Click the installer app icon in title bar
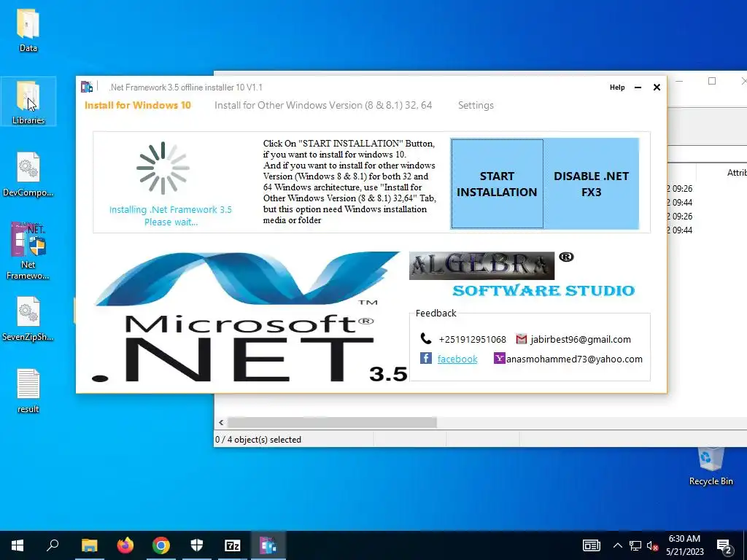 click(x=87, y=87)
